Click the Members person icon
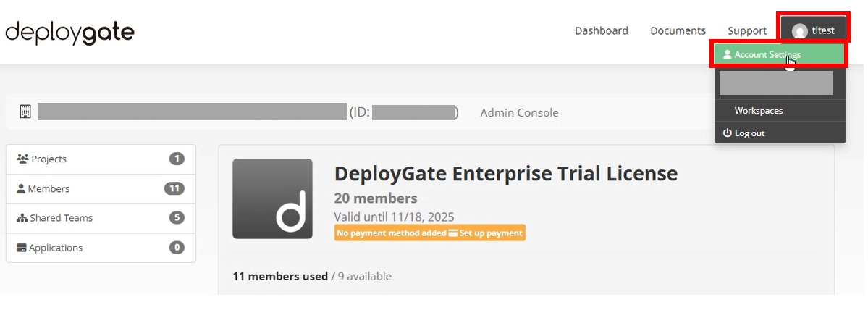 (22, 189)
